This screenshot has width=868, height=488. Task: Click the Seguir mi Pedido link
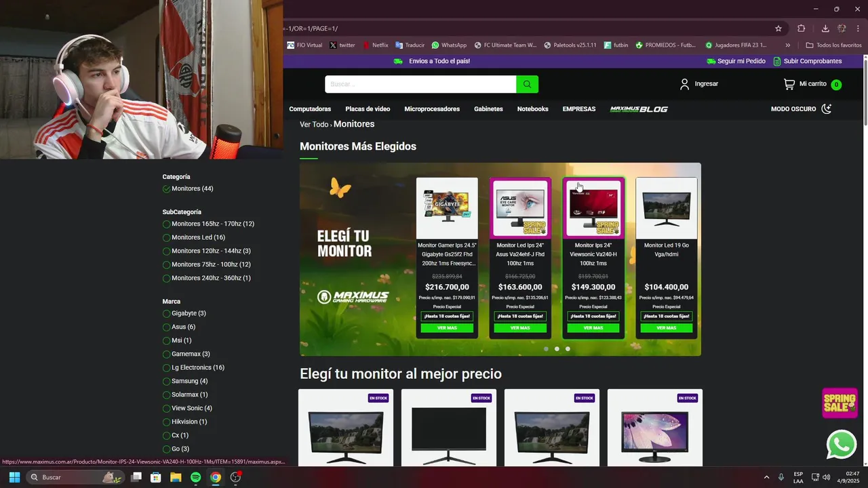pyautogui.click(x=736, y=61)
